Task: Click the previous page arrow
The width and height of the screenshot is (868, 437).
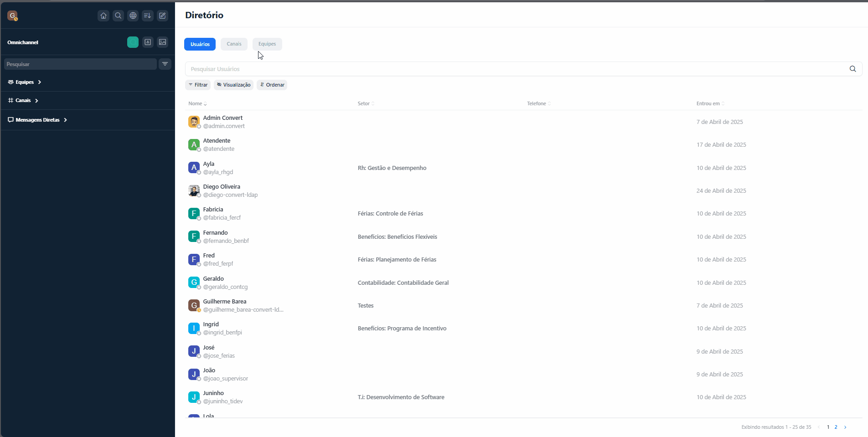Action: tap(819, 427)
